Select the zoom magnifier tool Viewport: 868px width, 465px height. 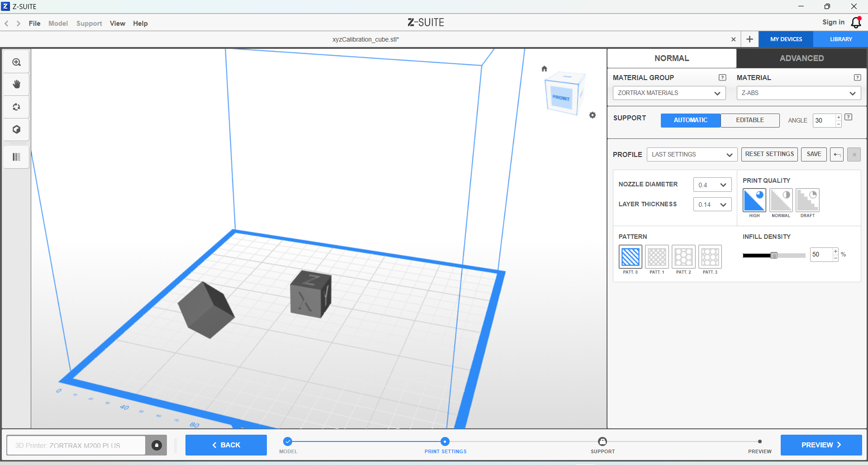[x=17, y=62]
